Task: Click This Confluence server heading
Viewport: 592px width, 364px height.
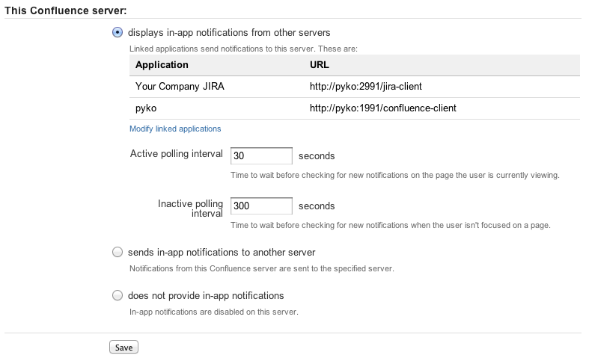Action: point(66,10)
